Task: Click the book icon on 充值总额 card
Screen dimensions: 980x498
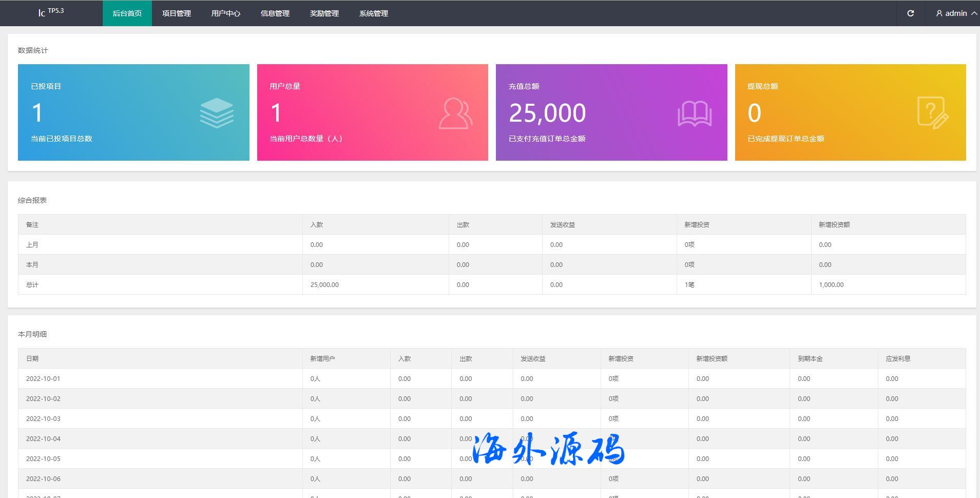Action: [x=694, y=113]
